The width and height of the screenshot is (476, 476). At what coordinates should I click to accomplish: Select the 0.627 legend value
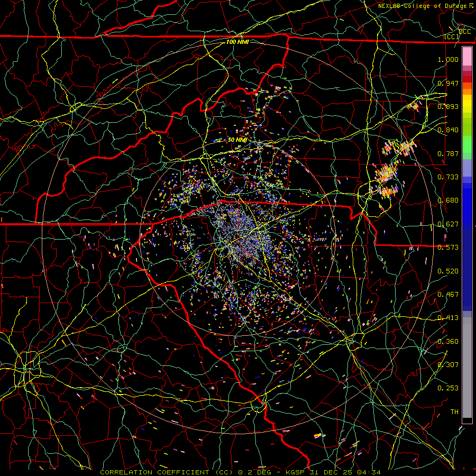tap(448, 224)
